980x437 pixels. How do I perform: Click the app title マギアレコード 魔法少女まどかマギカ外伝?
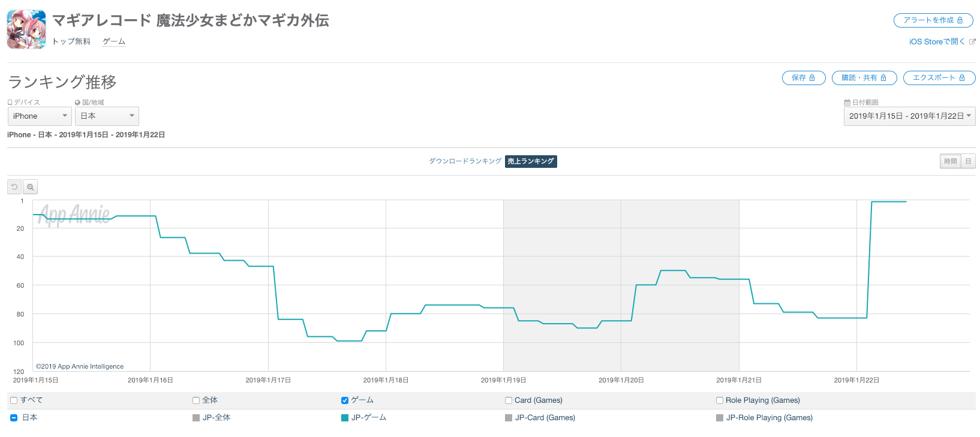pos(191,20)
